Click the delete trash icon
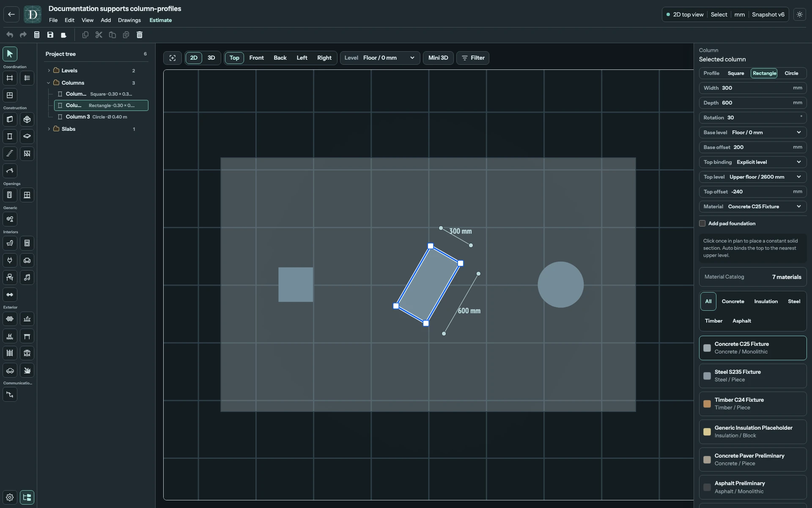This screenshot has width=812, height=508. [140, 35]
